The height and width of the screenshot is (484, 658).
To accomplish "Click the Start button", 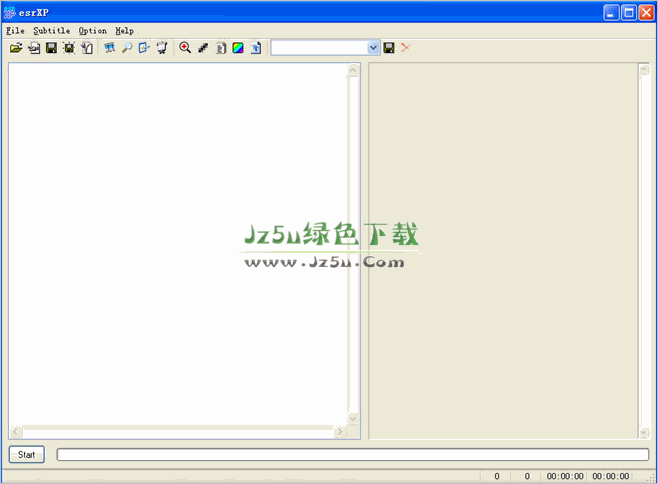I will 26,455.
